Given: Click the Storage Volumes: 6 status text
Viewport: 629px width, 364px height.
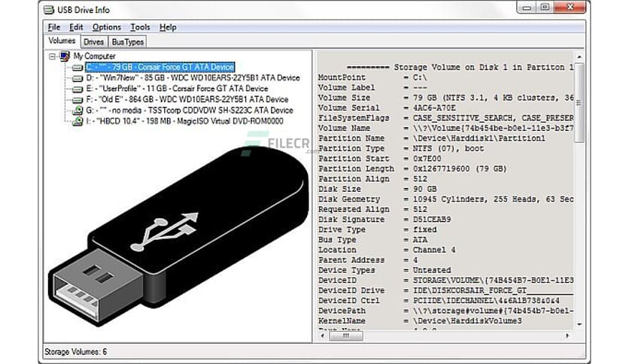Looking at the screenshot, I should (x=75, y=352).
